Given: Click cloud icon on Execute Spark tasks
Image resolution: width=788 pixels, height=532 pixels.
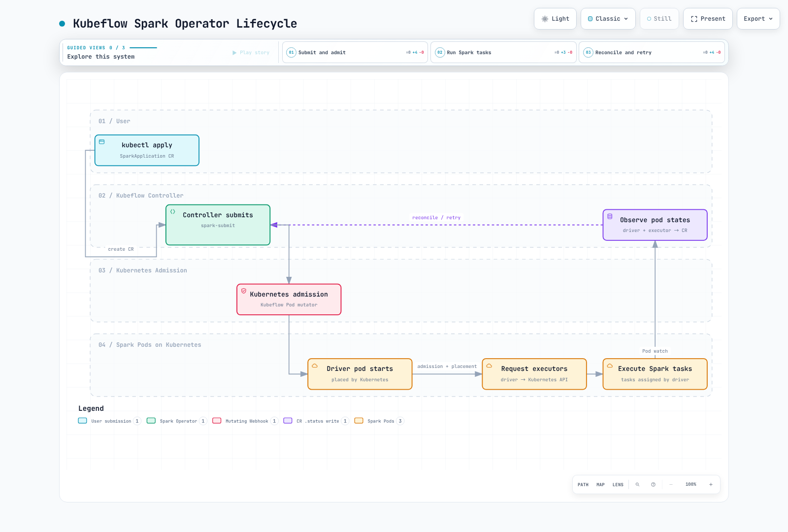Looking at the screenshot, I should click(610, 366).
